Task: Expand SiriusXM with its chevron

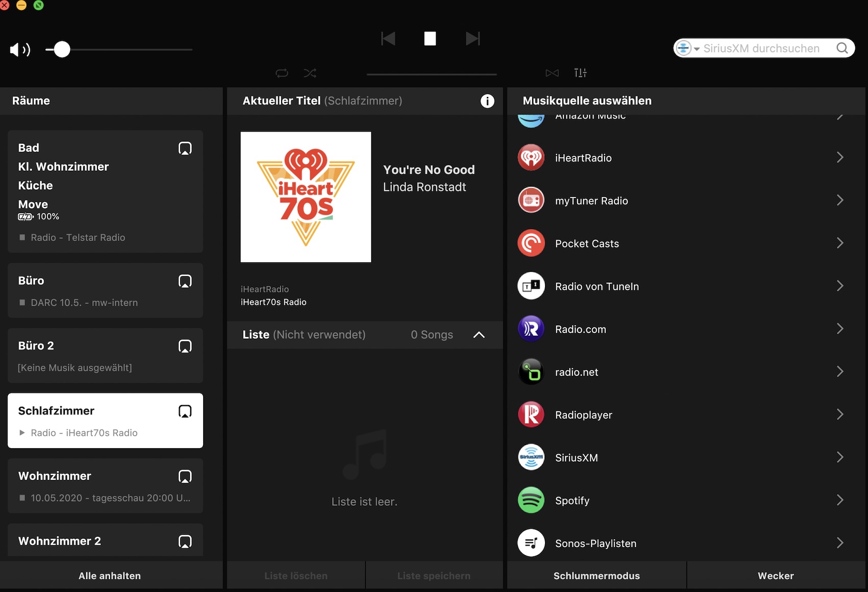Action: (x=840, y=458)
